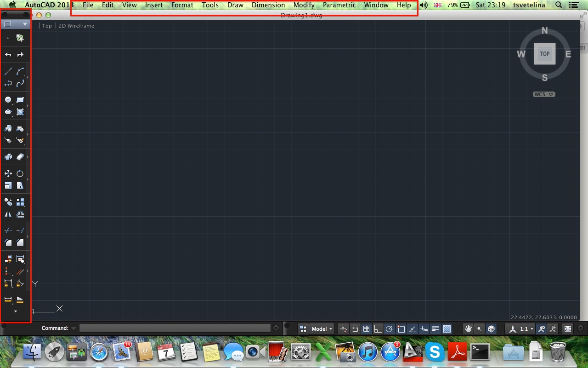Viewport: 588px width, 368px height.
Task: Select the Rectangle tool
Action: point(20,100)
